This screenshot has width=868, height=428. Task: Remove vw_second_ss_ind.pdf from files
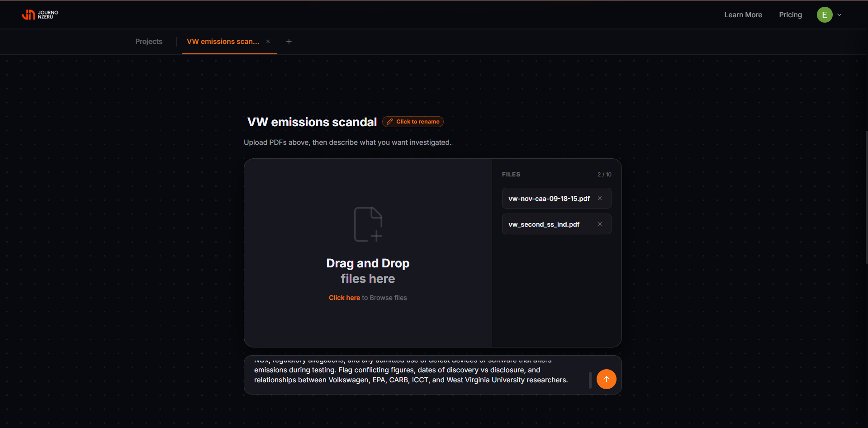600,224
